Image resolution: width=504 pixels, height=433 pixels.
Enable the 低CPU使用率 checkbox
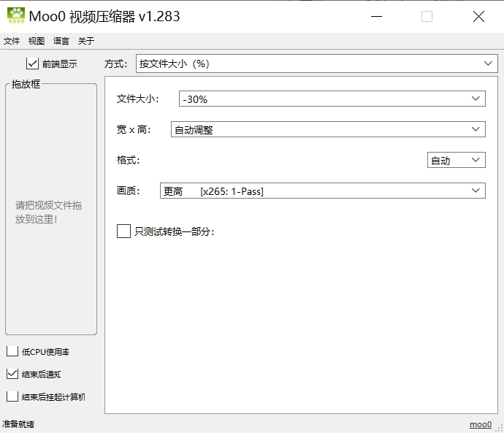tap(12, 351)
